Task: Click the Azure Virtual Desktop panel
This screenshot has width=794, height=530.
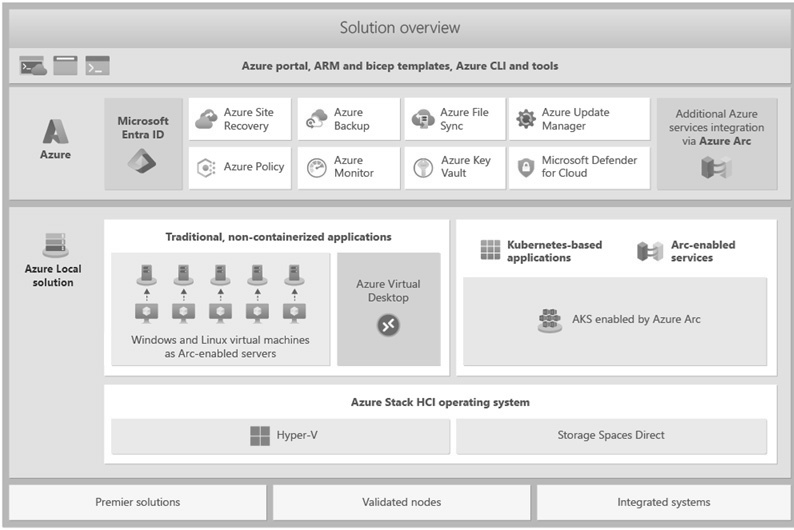Action: point(389,309)
